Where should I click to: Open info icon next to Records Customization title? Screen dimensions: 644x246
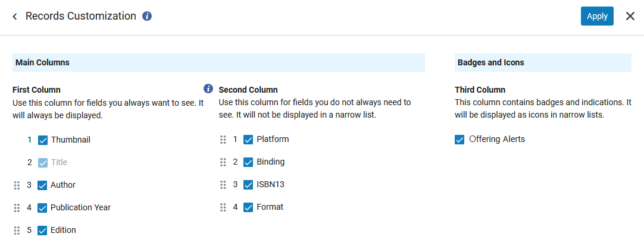[x=147, y=16]
